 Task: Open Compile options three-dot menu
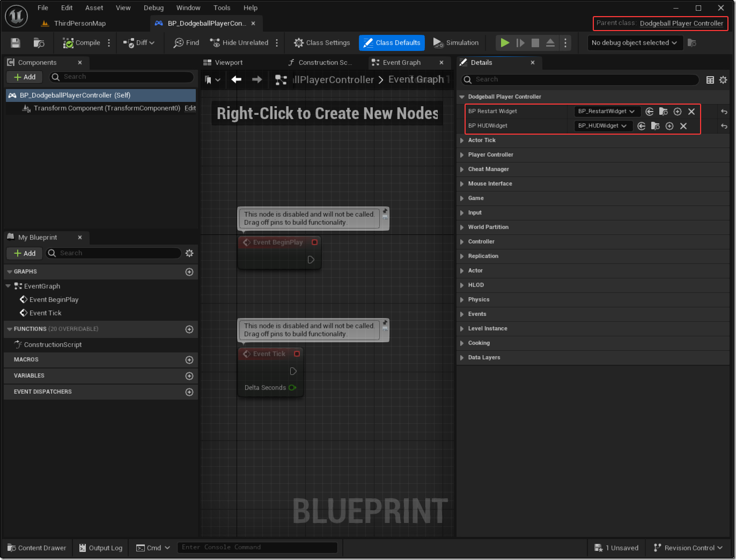click(x=109, y=43)
